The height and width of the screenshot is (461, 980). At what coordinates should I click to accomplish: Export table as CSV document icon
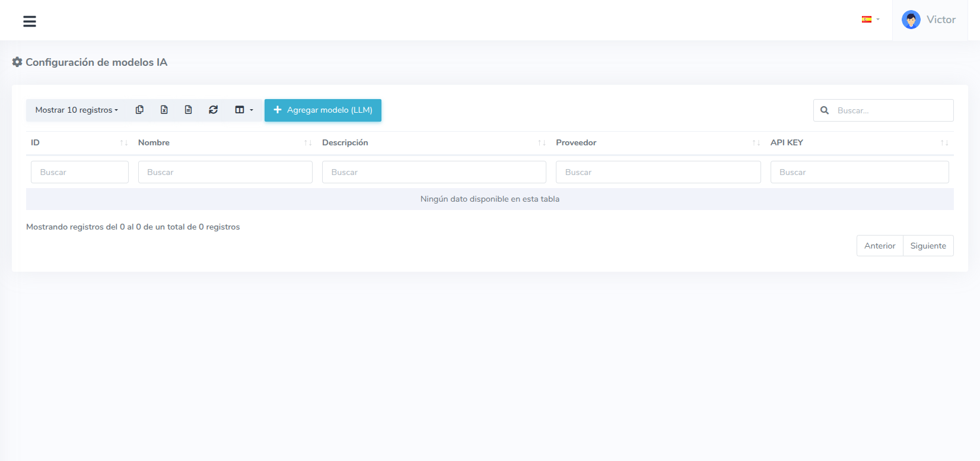[x=189, y=110]
